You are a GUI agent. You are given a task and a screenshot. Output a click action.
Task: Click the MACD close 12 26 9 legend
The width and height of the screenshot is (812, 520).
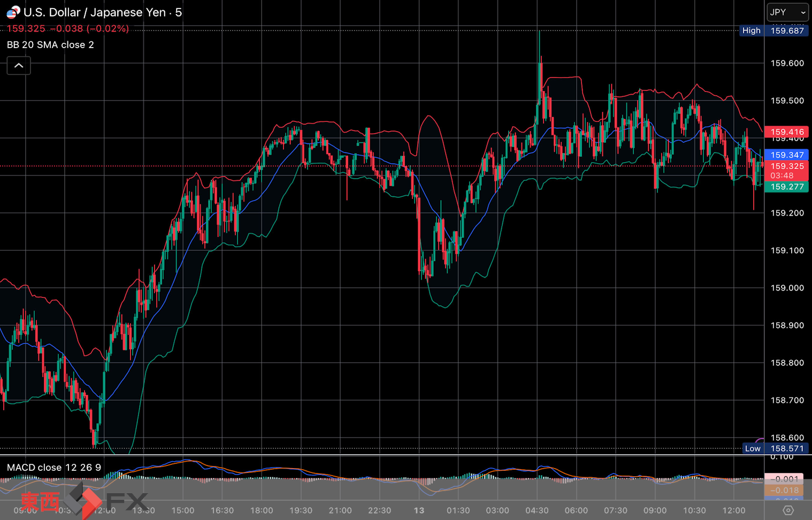53,468
